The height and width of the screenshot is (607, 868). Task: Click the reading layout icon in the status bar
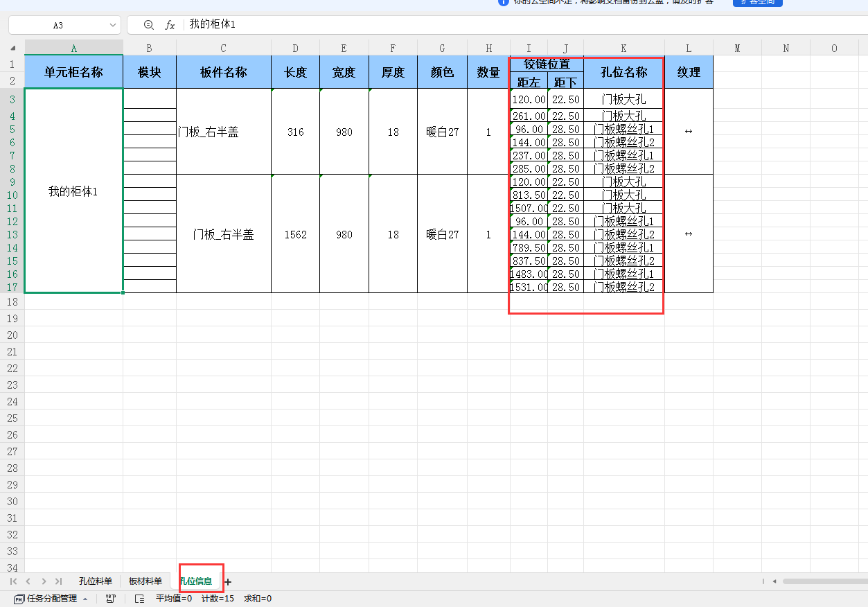(138, 598)
